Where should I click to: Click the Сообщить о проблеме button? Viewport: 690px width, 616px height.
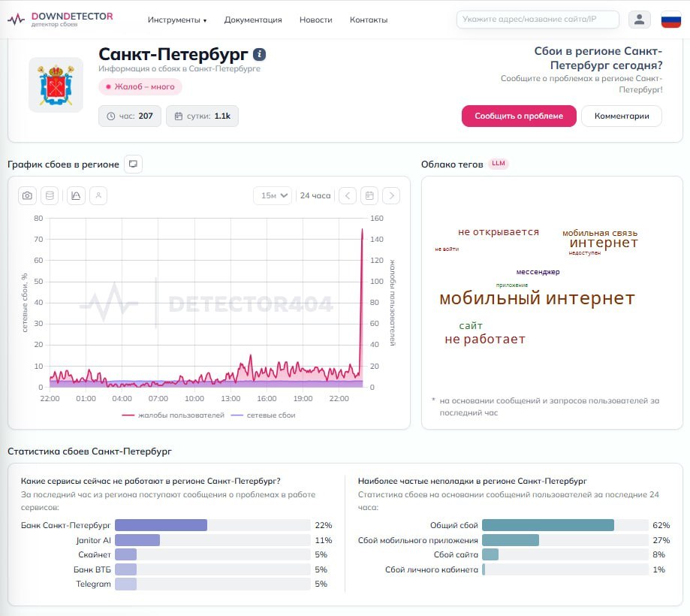[519, 116]
